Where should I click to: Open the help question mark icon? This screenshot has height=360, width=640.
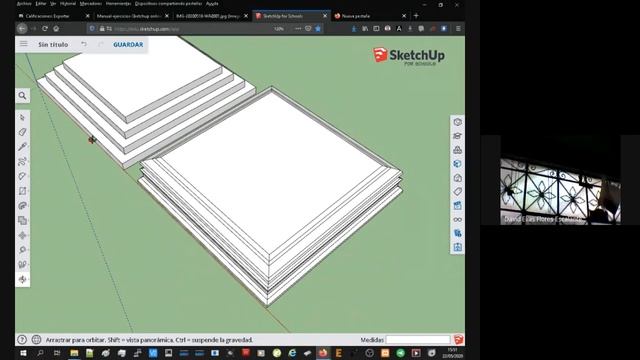pyautogui.click(x=22, y=340)
